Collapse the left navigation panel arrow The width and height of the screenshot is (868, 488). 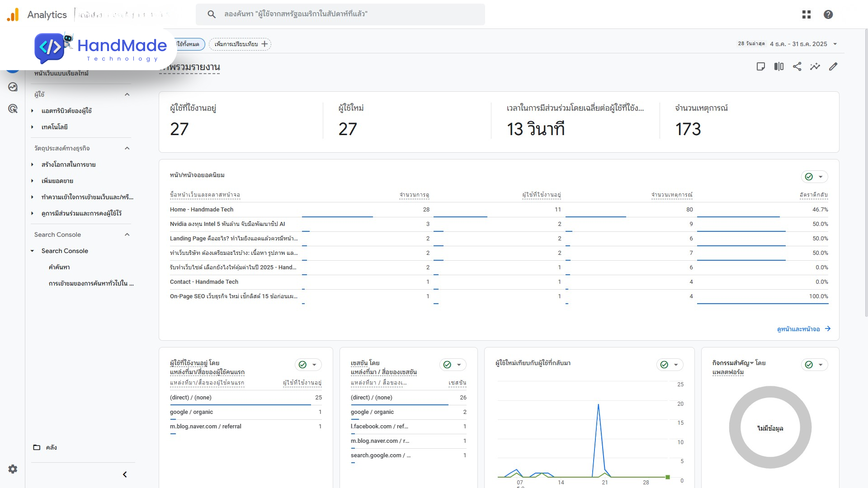click(125, 474)
